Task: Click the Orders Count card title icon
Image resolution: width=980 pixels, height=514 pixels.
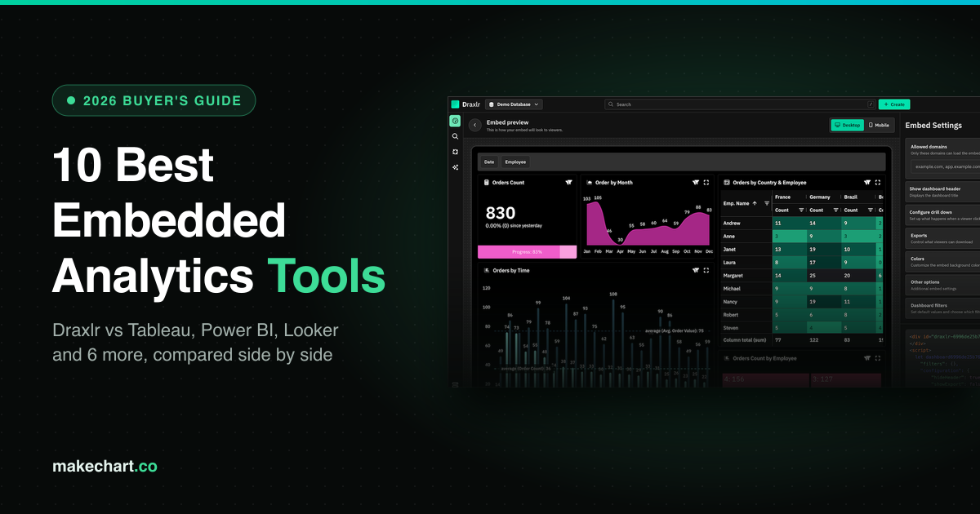Action: pos(487,183)
